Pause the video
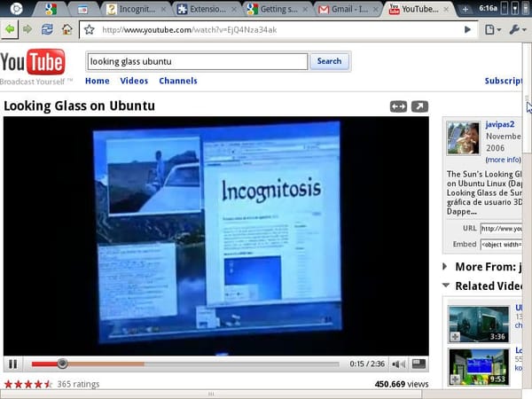 coord(13,364)
